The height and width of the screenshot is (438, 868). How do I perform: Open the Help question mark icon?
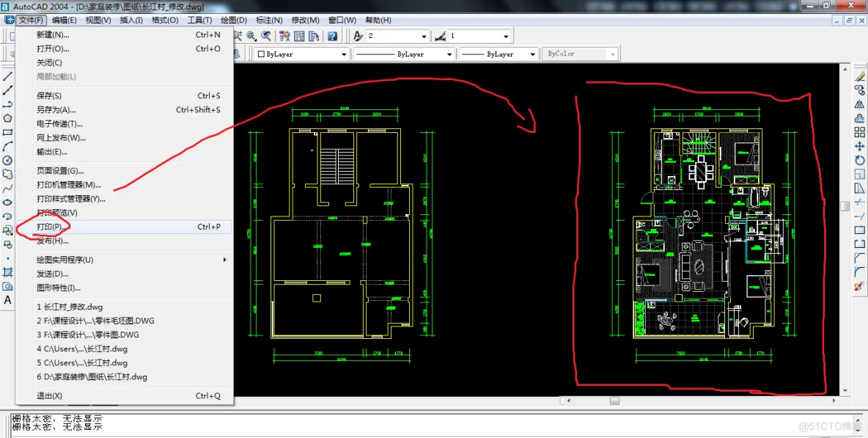tap(332, 36)
